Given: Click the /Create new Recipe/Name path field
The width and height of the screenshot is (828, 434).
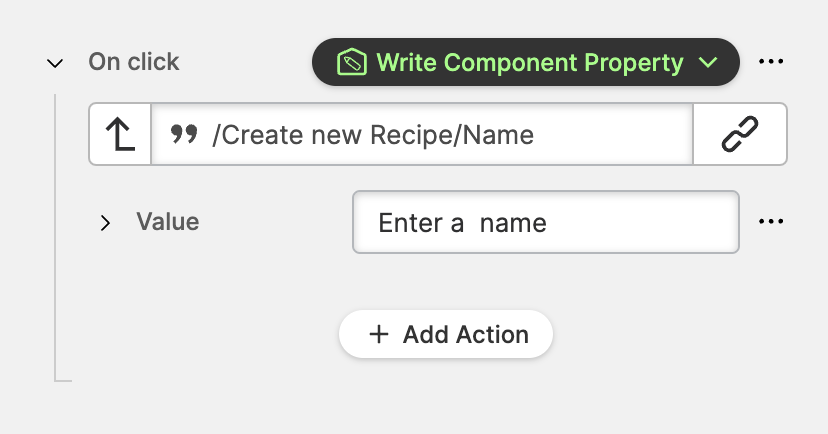Looking at the screenshot, I should pos(420,134).
